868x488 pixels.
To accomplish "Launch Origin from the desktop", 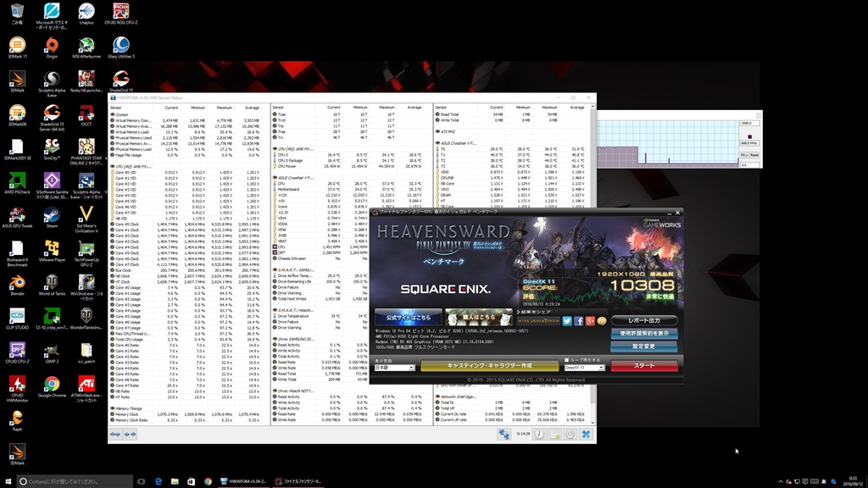I will pyautogui.click(x=52, y=47).
